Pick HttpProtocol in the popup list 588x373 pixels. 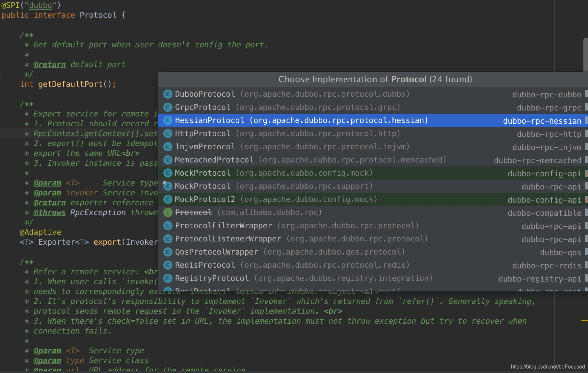(373, 134)
